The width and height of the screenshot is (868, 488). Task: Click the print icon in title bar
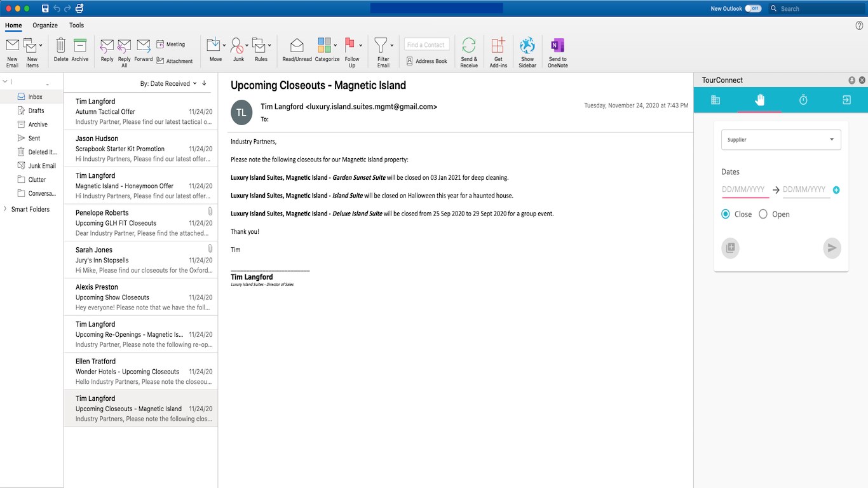point(79,8)
